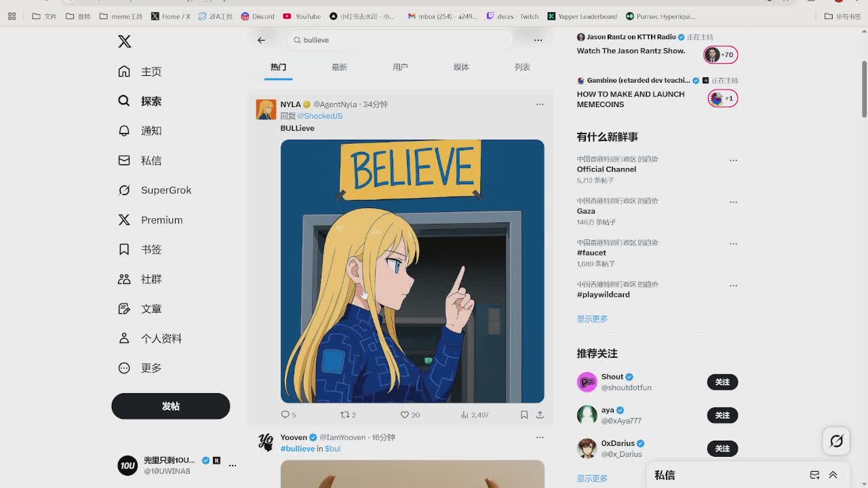Click the back arrow beside search
This screenshot has height=488, width=868.
point(261,40)
